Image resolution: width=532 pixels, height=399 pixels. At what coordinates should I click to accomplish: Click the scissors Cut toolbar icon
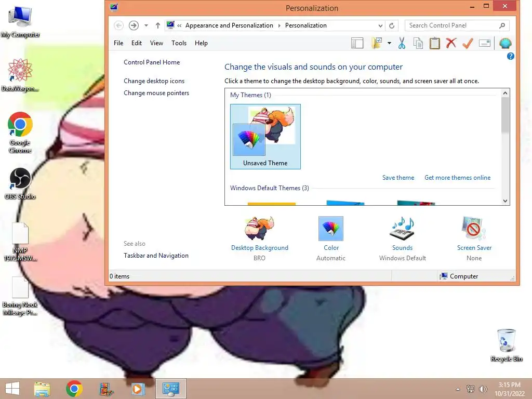402,43
